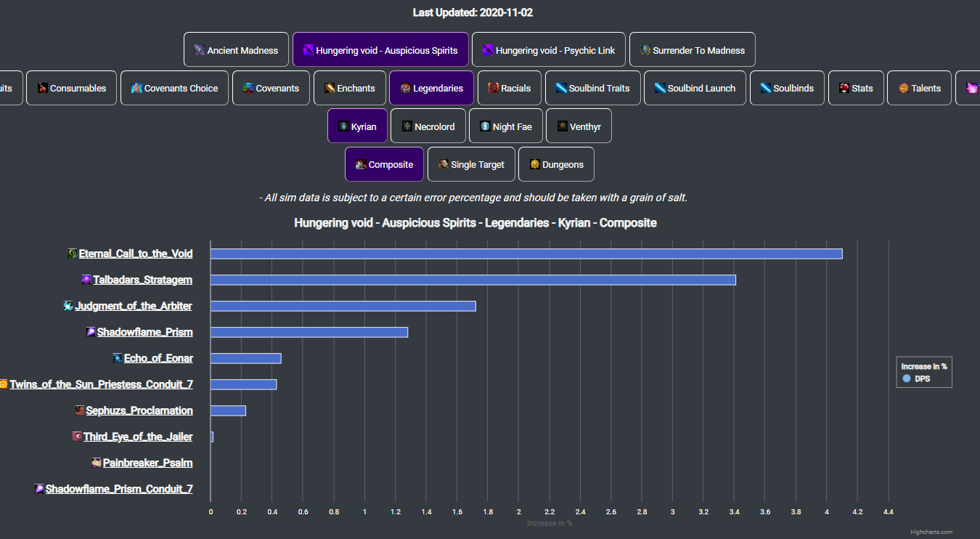The image size is (980, 539).
Task: Toggle the Necrolord covenant selection
Action: [428, 126]
